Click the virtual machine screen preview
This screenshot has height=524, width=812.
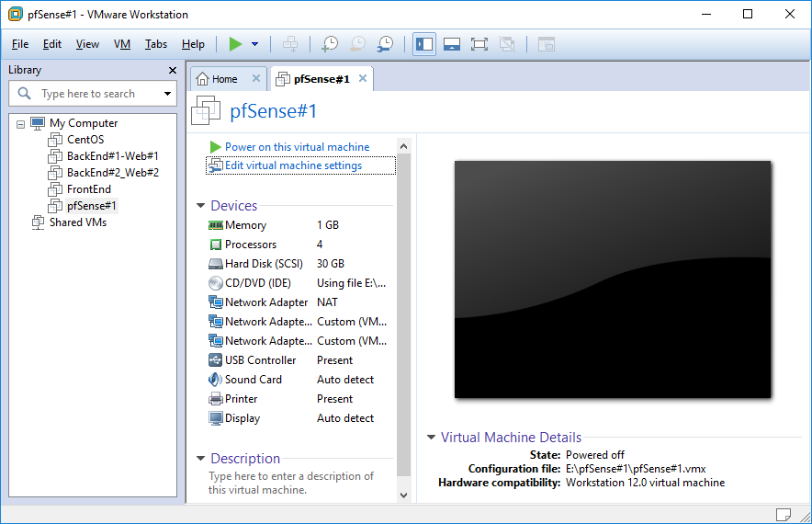(x=613, y=279)
